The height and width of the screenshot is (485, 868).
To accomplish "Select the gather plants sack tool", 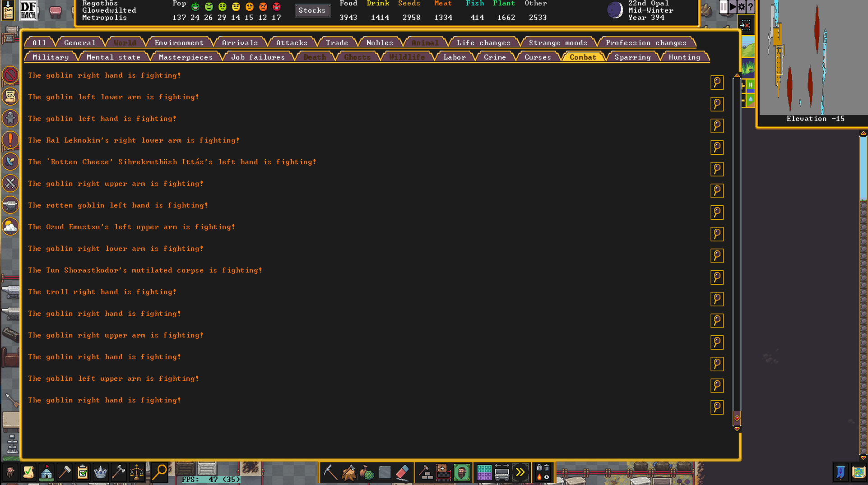I will [367, 472].
